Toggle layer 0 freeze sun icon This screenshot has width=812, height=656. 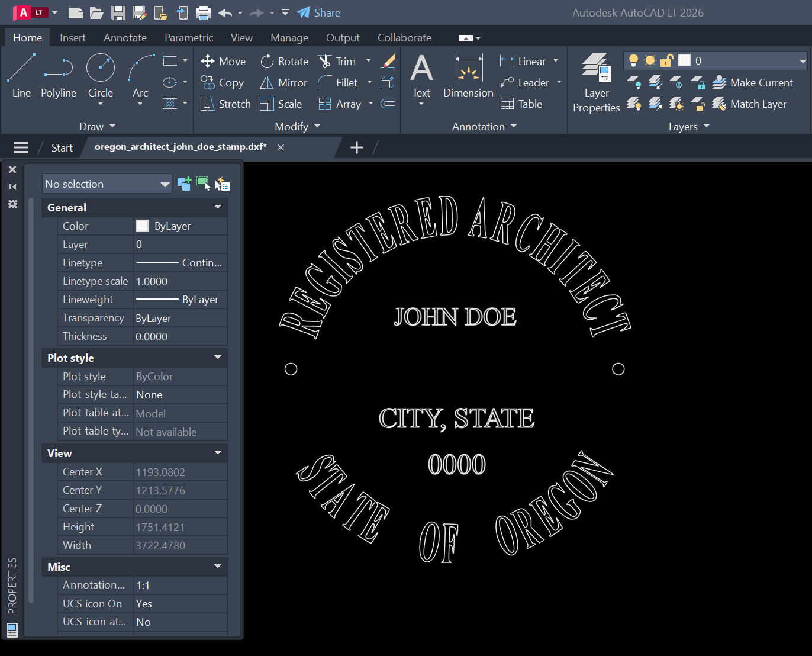tap(650, 60)
